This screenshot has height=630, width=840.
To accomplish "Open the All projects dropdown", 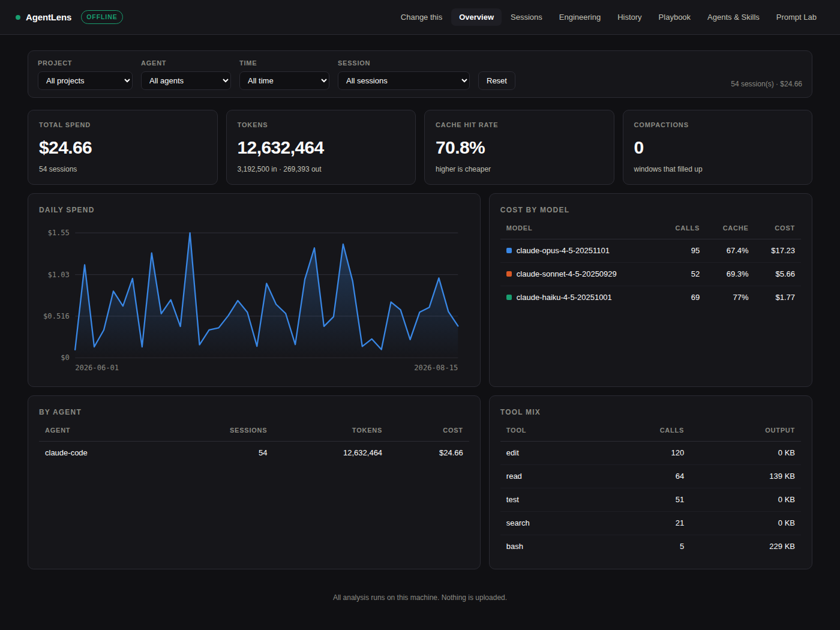I will click(x=85, y=81).
